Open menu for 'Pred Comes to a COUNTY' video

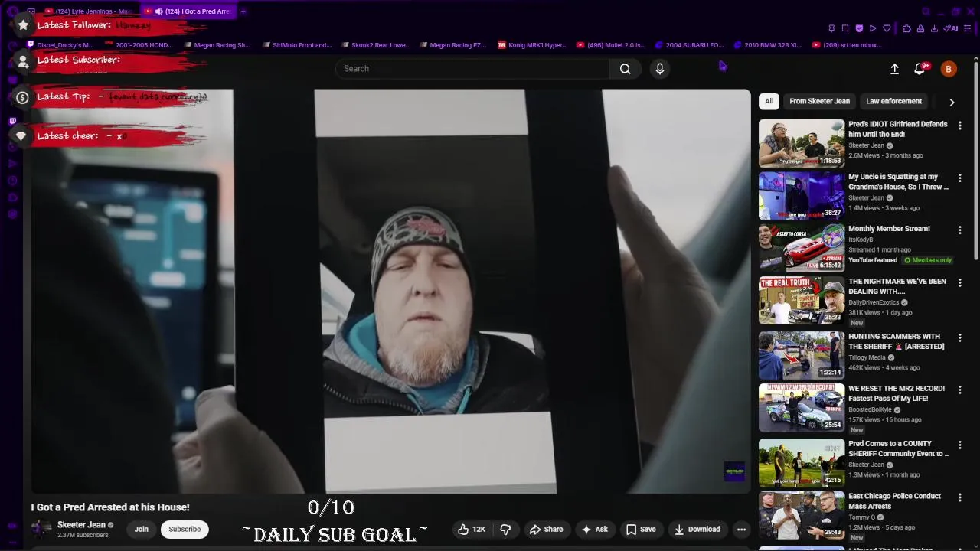[x=960, y=445]
